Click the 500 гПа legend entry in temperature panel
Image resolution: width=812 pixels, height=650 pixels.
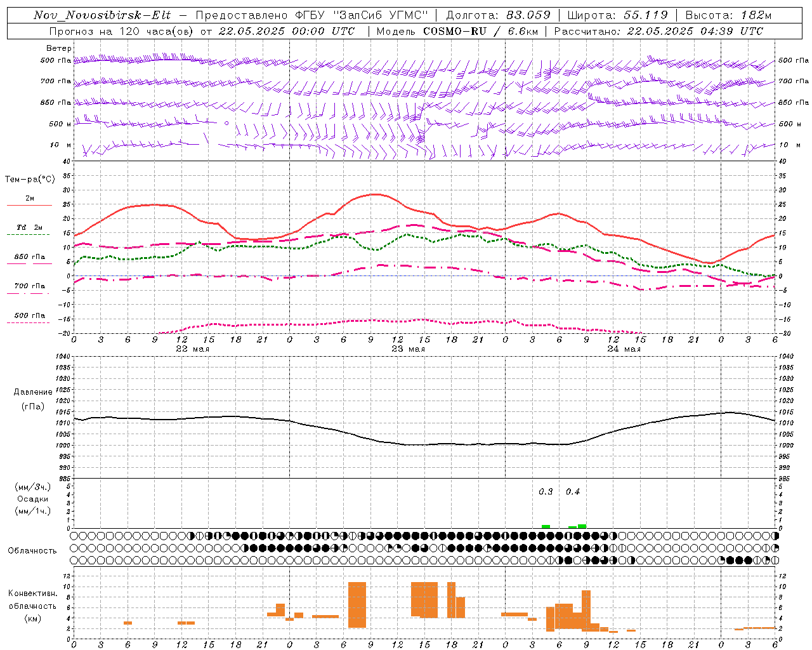tap(30, 315)
